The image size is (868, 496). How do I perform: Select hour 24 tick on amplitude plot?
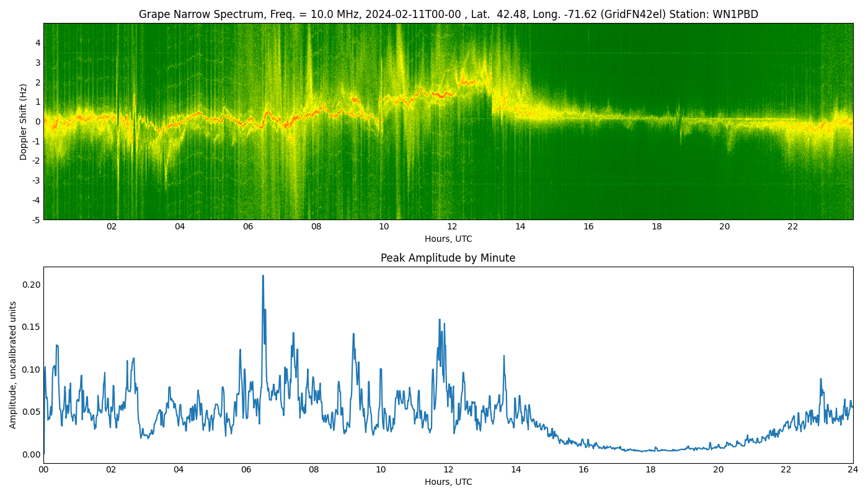(x=852, y=470)
